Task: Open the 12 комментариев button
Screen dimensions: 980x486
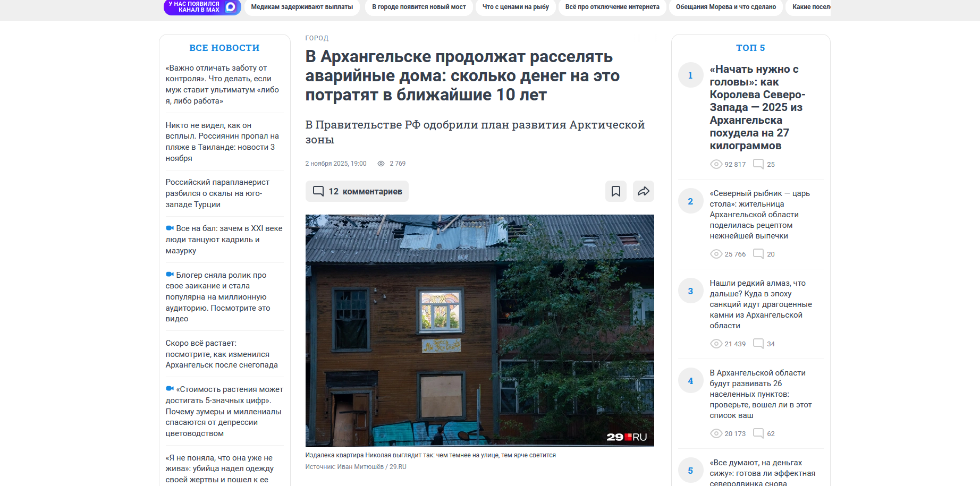Action: coord(357,191)
